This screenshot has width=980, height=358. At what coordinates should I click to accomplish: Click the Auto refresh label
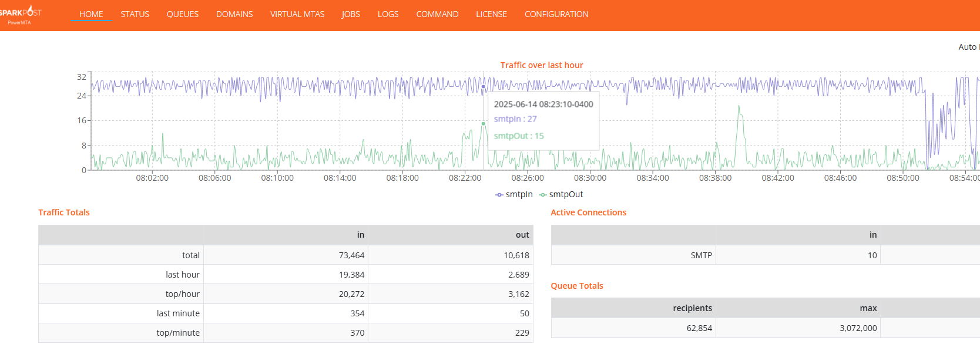click(x=968, y=47)
